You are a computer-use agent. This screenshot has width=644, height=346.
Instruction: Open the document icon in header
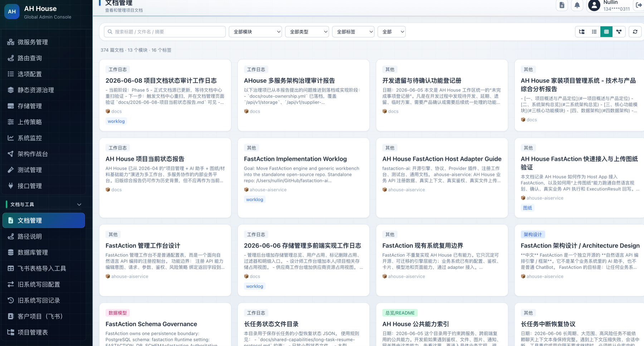(562, 5)
